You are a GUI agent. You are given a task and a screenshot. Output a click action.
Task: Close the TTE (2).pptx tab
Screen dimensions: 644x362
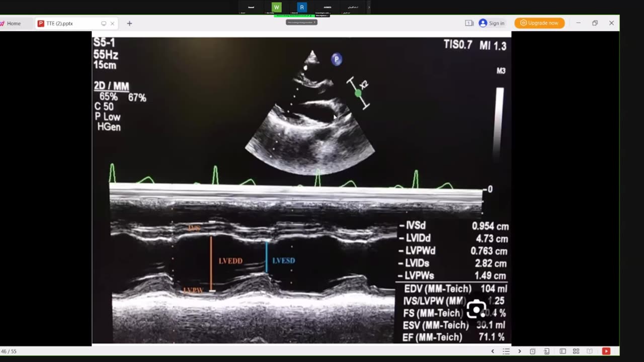[112, 23]
